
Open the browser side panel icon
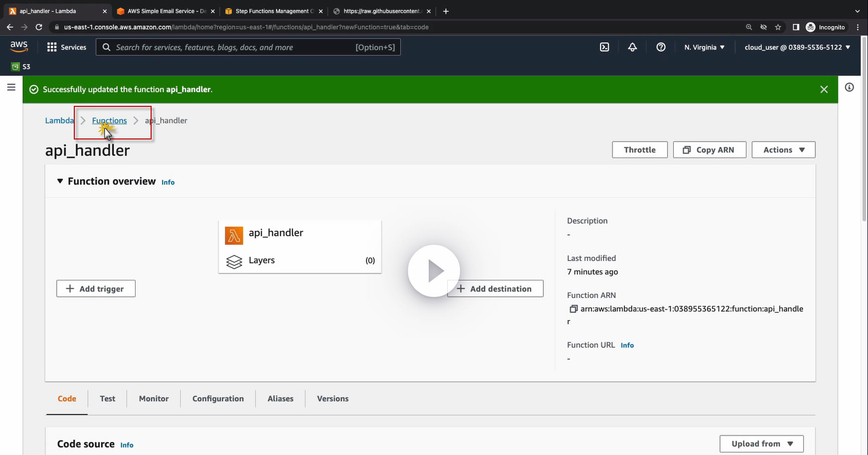tap(796, 27)
